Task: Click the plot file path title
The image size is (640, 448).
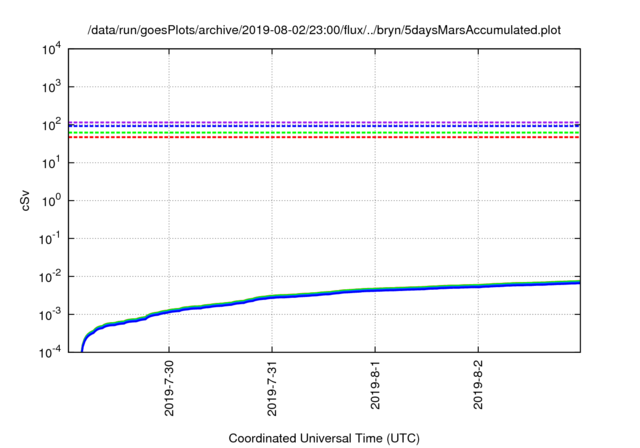Action: point(324,30)
